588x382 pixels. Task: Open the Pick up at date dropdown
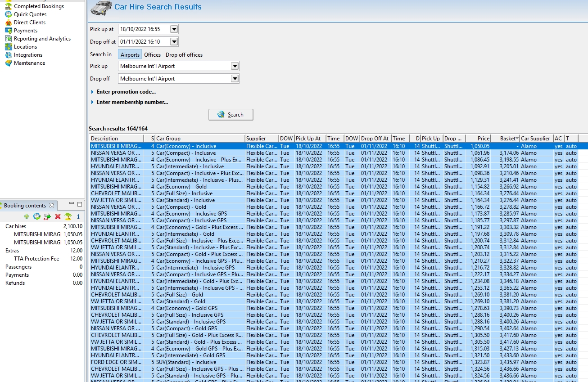pyautogui.click(x=174, y=29)
